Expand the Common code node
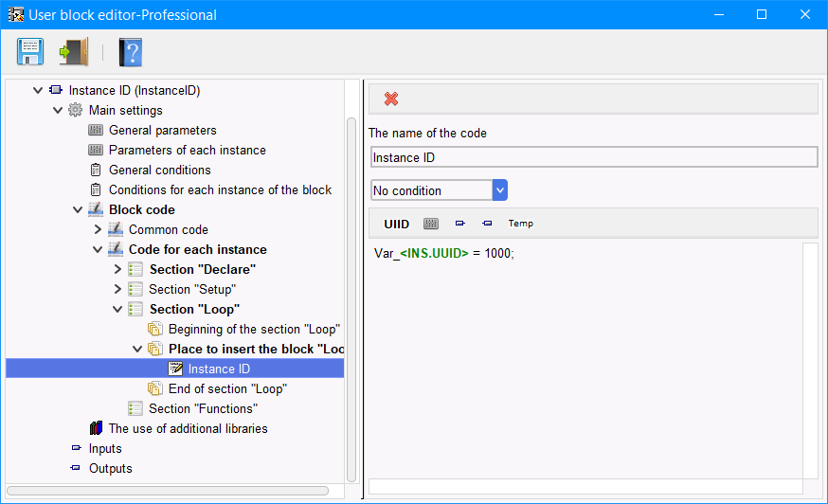The width and height of the screenshot is (828, 504). pyautogui.click(x=98, y=230)
